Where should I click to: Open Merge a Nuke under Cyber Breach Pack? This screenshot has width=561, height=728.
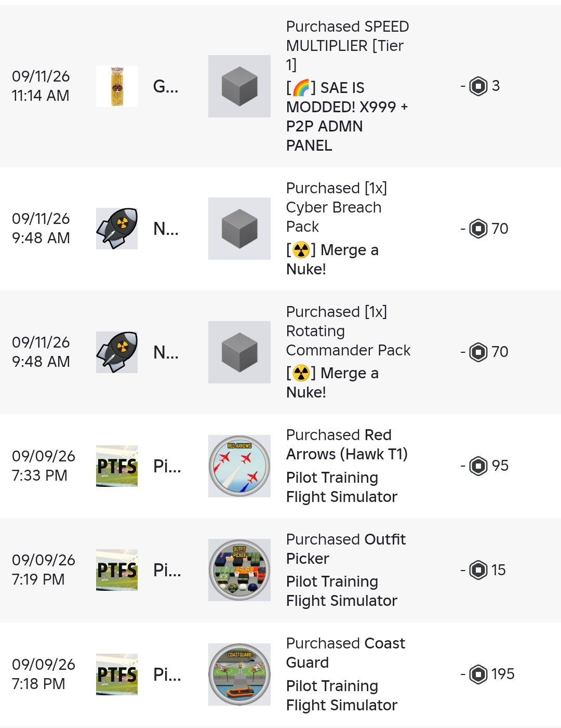coord(332,259)
